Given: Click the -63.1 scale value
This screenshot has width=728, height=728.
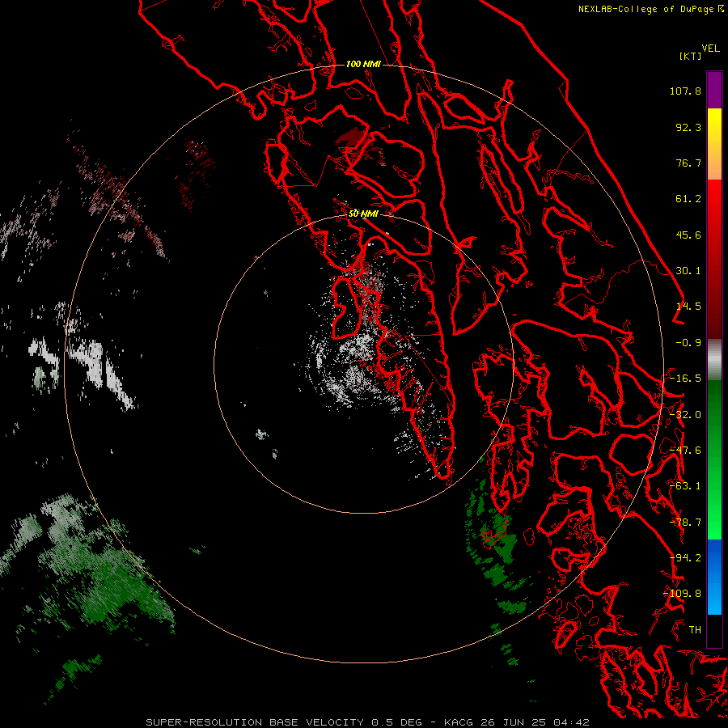Looking at the screenshot, I should 685,486.
